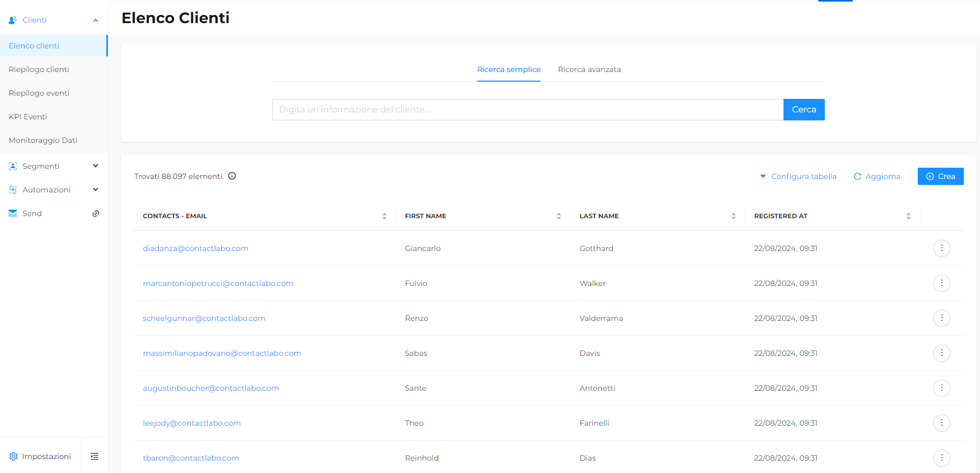This screenshot has width=980, height=473.
Task: Collapse sidebar using the menu-fold icon
Action: 95,456
